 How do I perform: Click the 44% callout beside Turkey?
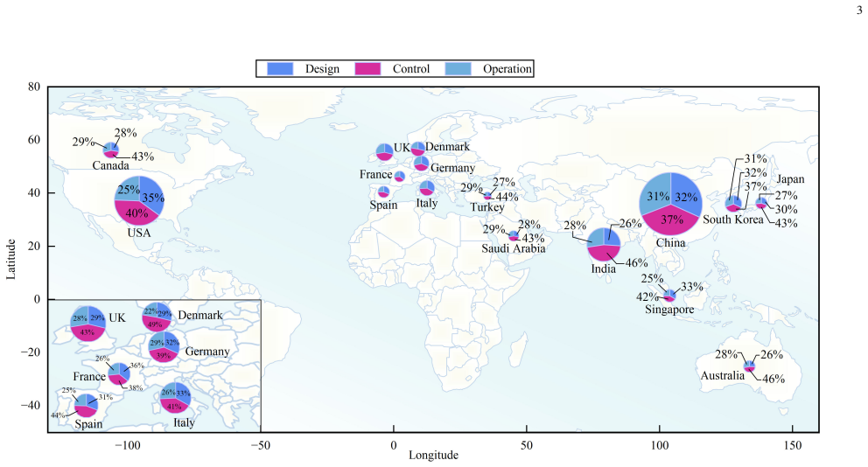tap(507, 197)
